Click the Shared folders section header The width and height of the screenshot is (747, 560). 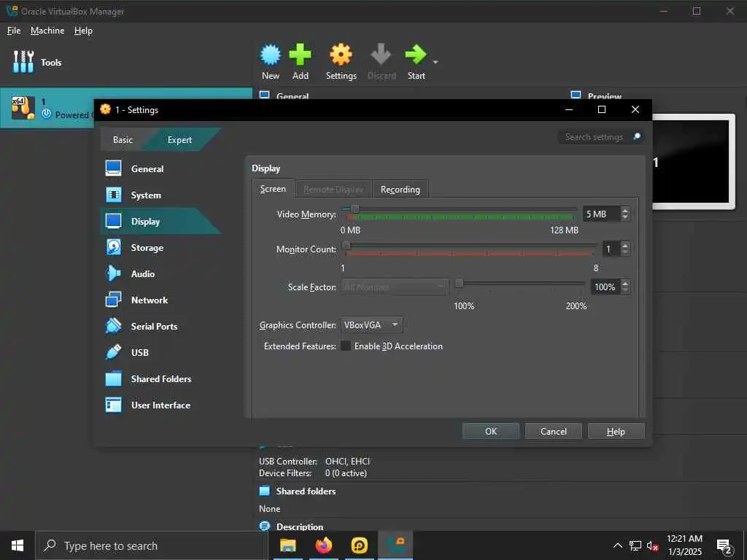(x=306, y=491)
